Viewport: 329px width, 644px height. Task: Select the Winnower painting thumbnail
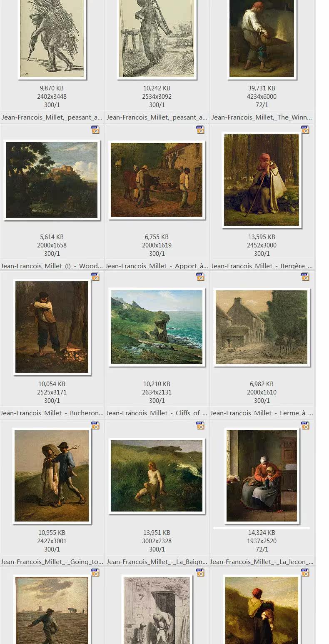coord(262,39)
